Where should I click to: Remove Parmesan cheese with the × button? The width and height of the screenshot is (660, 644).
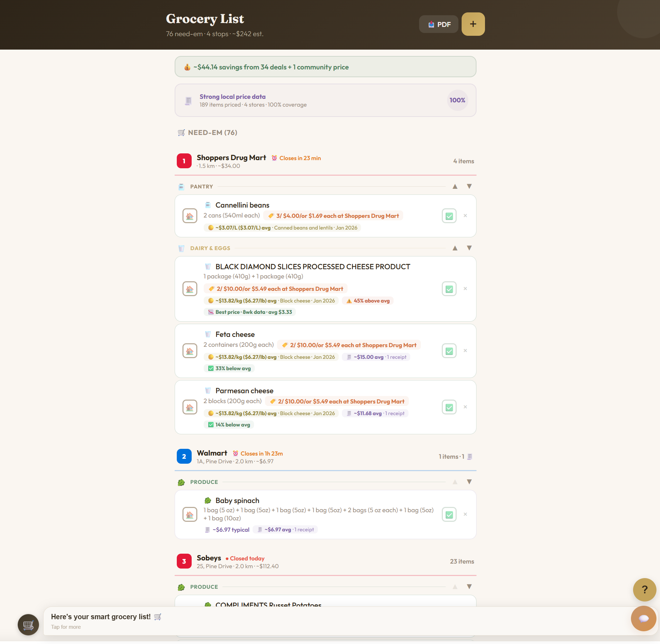tap(466, 407)
